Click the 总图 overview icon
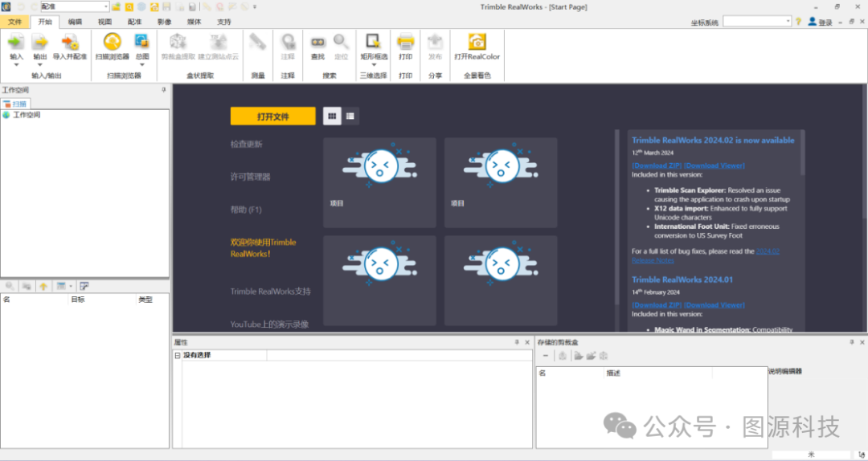This screenshot has height=461, width=868. click(141, 42)
